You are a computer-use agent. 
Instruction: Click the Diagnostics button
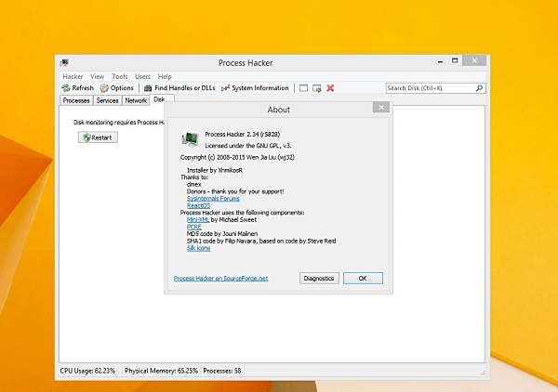tap(319, 279)
